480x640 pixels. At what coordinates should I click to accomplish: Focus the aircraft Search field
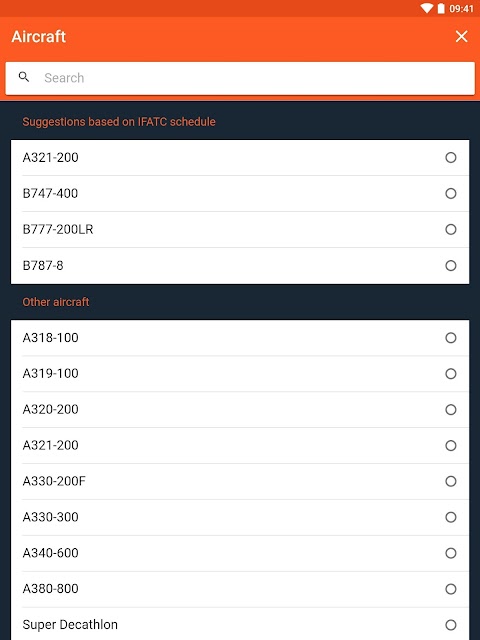coord(240,78)
